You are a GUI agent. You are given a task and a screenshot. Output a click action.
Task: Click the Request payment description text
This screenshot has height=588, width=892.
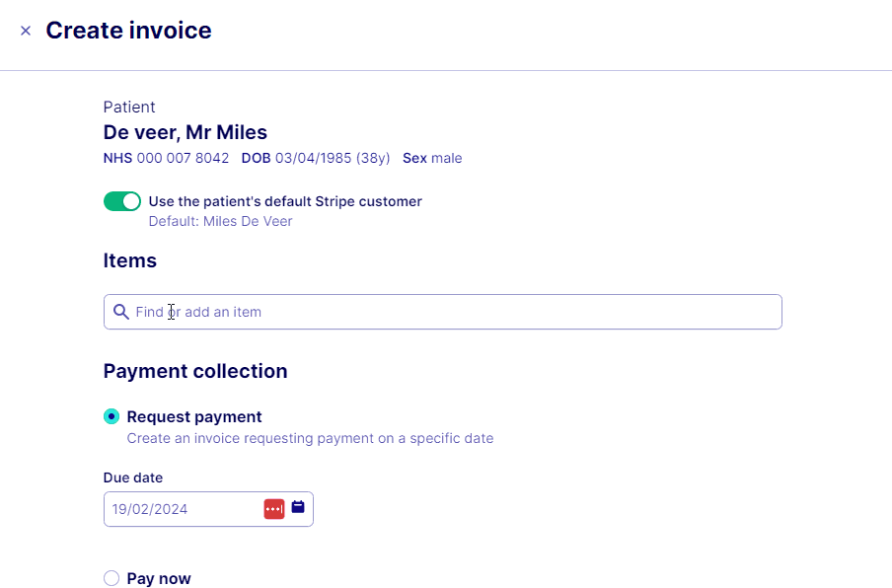(310, 438)
